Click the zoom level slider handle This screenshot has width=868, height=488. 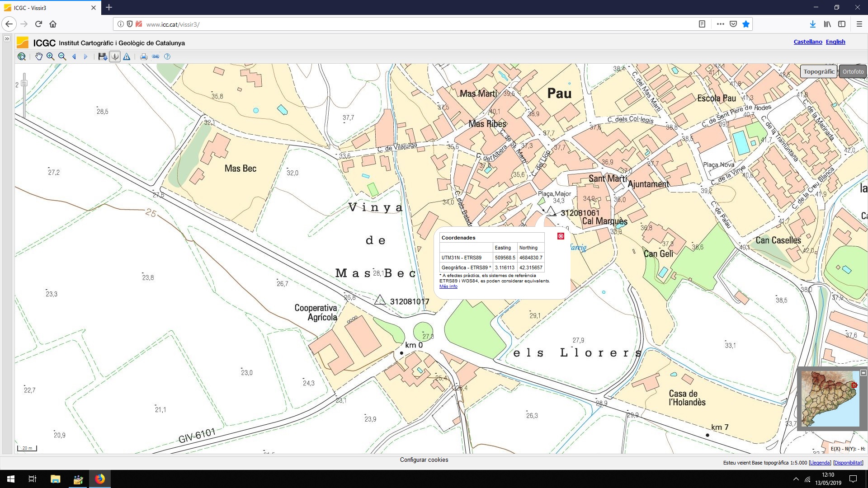[x=24, y=83]
